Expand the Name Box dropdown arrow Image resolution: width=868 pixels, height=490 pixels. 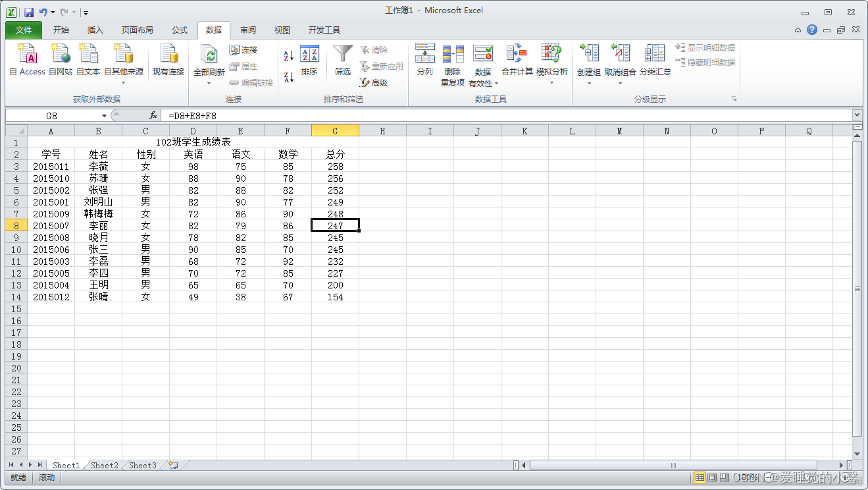click(x=104, y=115)
